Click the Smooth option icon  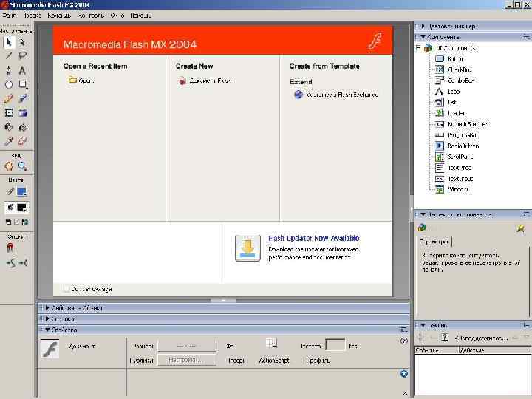pyautogui.click(x=10, y=263)
